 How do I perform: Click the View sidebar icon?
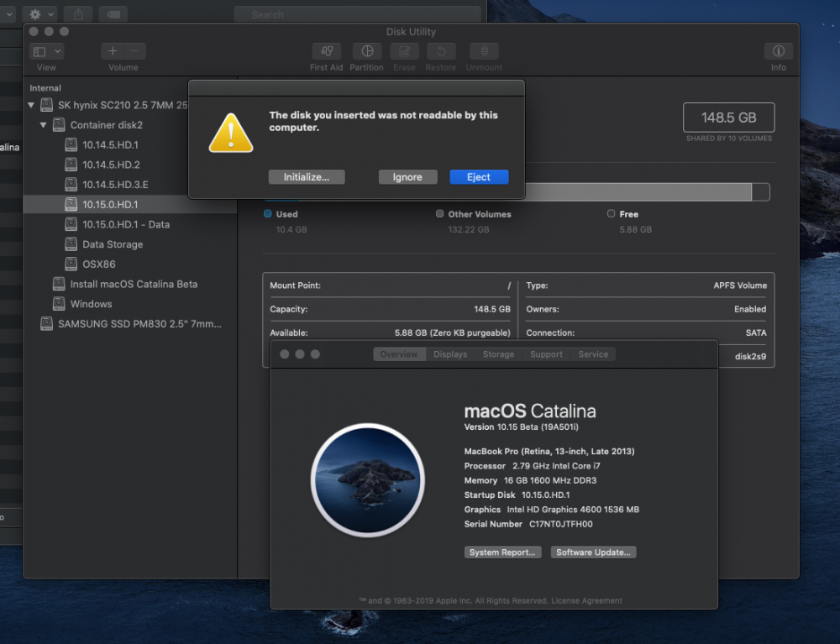39,51
